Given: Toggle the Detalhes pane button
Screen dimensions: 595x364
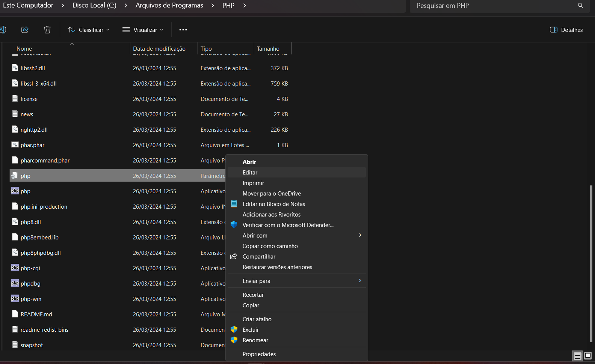Looking at the screenshot, I should click(x=566, y=30).
